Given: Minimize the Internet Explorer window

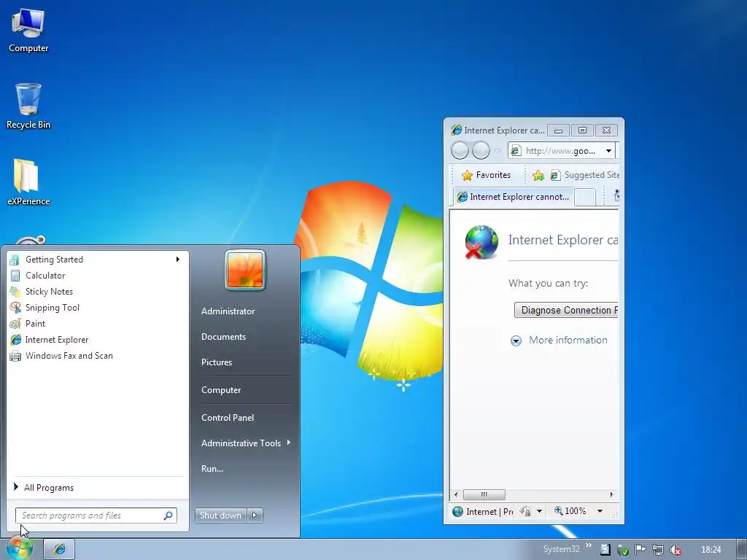Looking at the screenshot, I should [558, 130].
